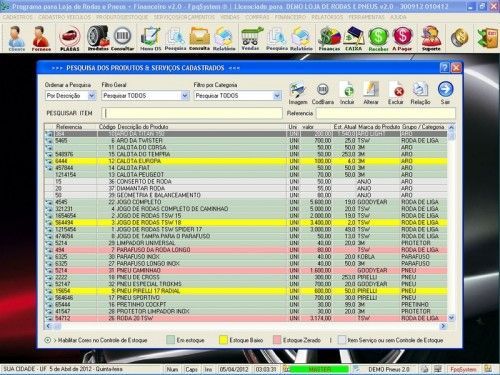Select the ARO DA TWISTER row
Screen dimensions: 500x375
pyautogui.click(x=246, y=141)
